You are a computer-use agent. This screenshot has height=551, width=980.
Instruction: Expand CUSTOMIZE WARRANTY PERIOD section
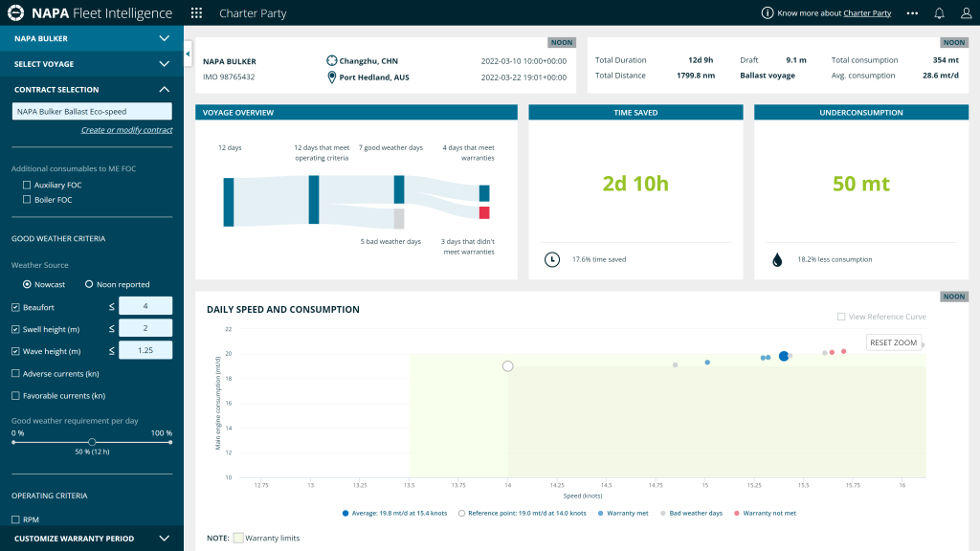[x=92, y=539]
